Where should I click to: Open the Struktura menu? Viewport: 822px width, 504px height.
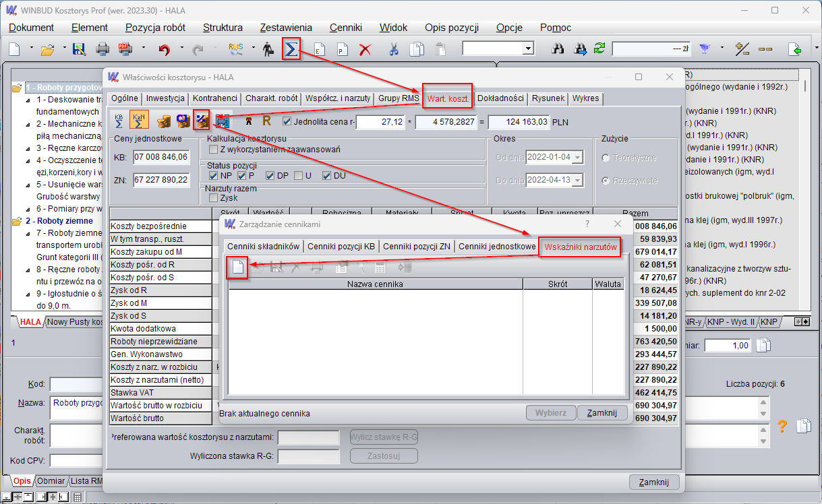click(223, 28)
